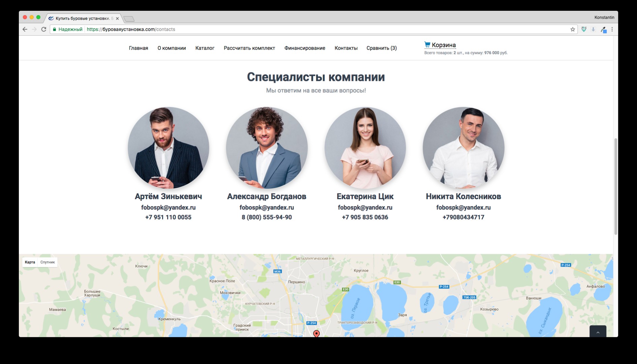
Task: Open Рассчитать комплект page
Action: pos(249,48)
